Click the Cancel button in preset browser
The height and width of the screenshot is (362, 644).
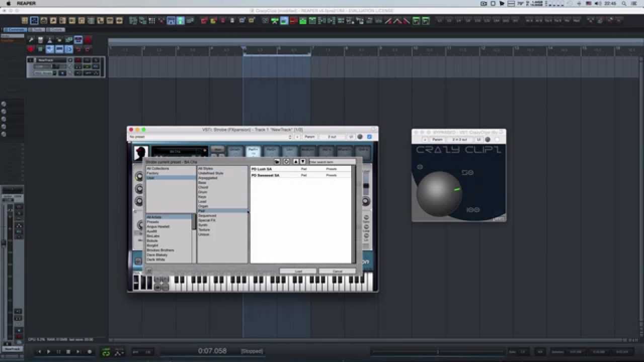337,271
